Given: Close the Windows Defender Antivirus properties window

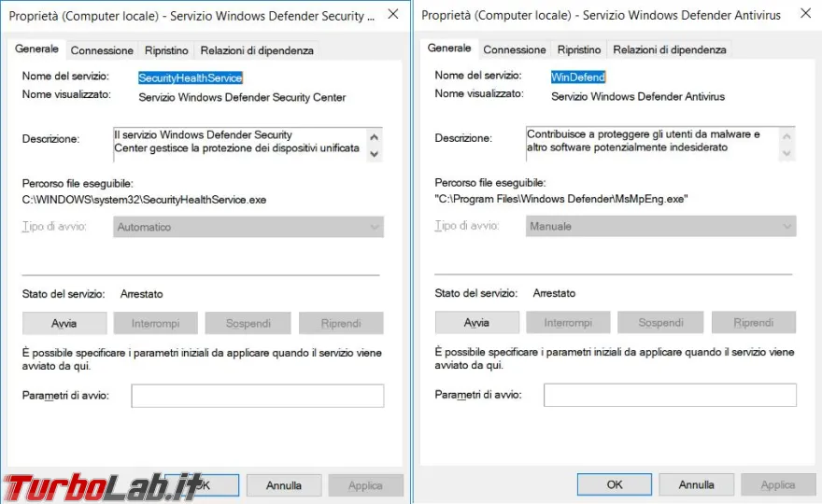Looking at the screenshot, I should [806, 15].
